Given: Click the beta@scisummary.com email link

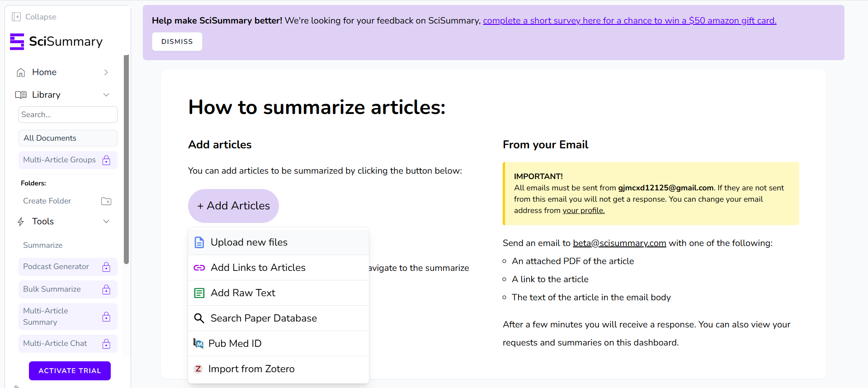Looking at the screenshot, I should click(x=619, y=243).
